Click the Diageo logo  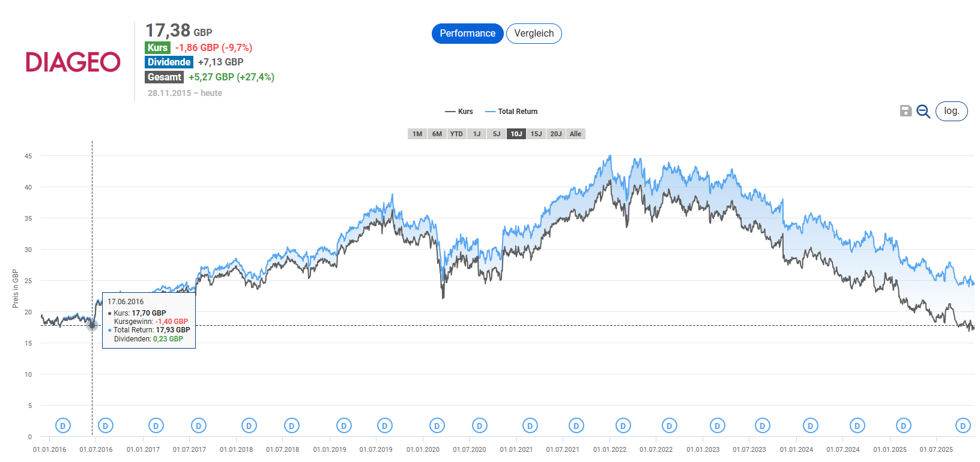click(x=73, y=62)
